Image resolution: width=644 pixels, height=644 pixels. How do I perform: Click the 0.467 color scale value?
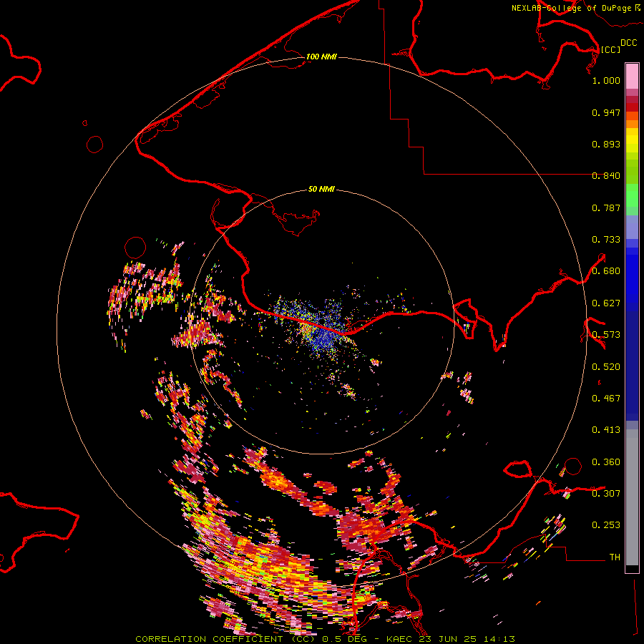[606, 399]
